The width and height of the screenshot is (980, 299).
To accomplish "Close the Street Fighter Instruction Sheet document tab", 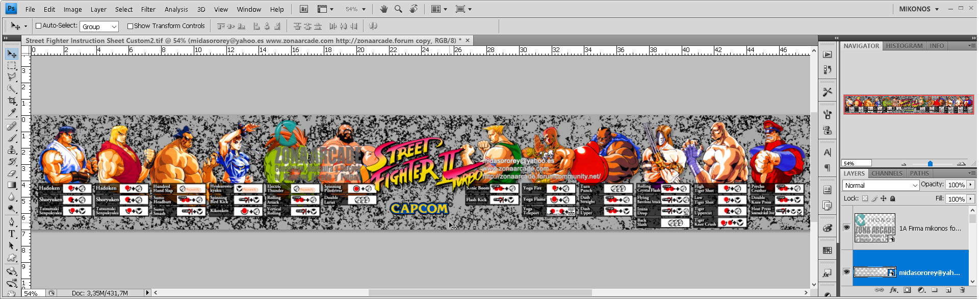I will point(467,40).
